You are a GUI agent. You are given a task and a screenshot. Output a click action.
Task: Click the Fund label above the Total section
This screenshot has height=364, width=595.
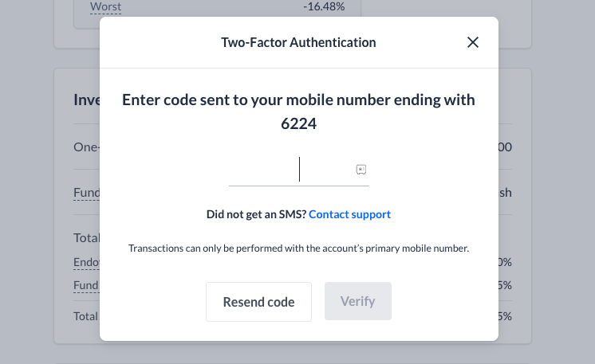pyautogui.click(x=86, y=193)
